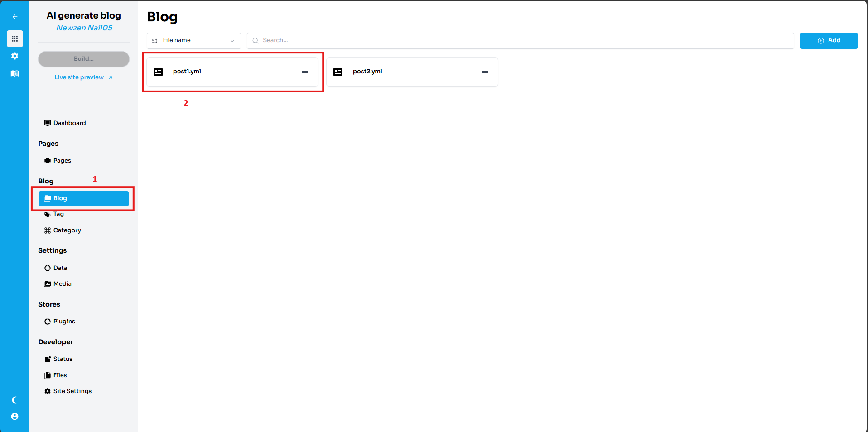This screenshot has width=868, height=432.
Task: Click the drag handle on post1.yml
Action: click(x=305, y=72)
